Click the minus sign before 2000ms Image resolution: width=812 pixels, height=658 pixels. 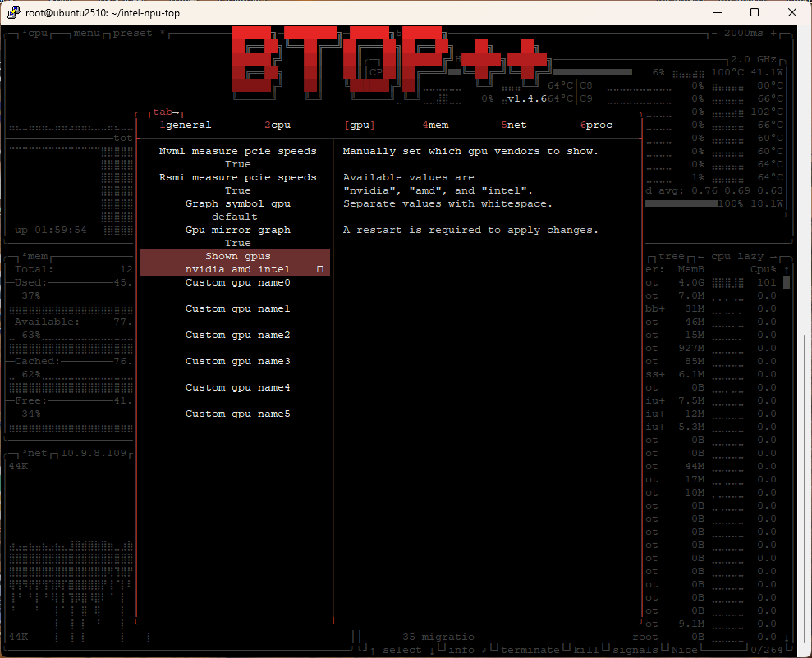pyautogui.click(x=716, y=34)
